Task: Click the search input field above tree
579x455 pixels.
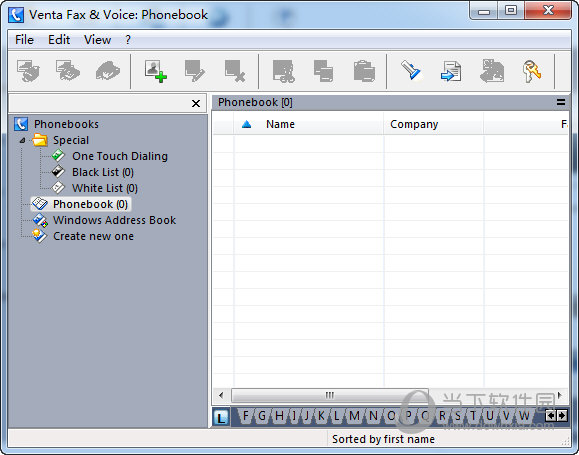Action: tap(99, 103)
